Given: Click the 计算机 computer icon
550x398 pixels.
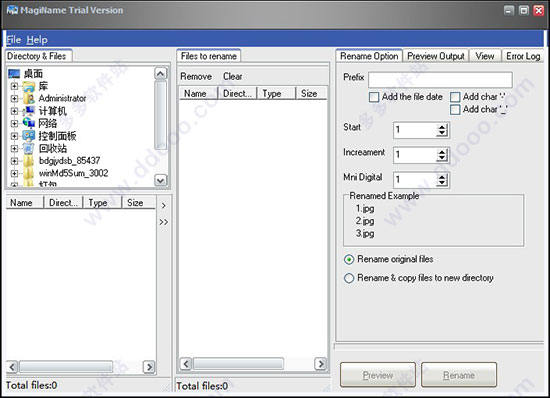Looking at the screenshot, I should 29,111.
